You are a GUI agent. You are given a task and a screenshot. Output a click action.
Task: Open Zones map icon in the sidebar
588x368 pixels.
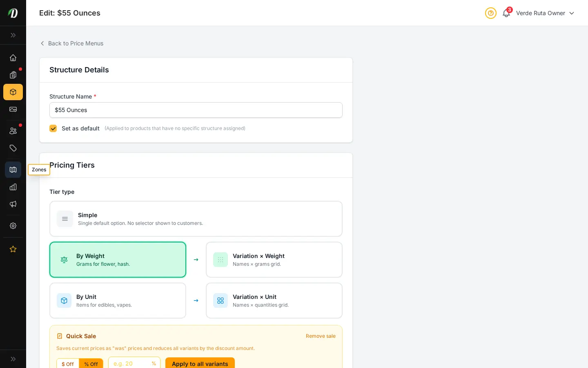(13, 170)
